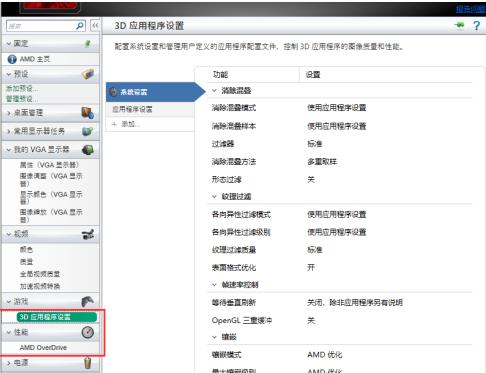Image resolution: width=486 pixels, height=373 pixels.
Task: Change 消除混叠方法 value 多重取样
Action: (322, 162)
